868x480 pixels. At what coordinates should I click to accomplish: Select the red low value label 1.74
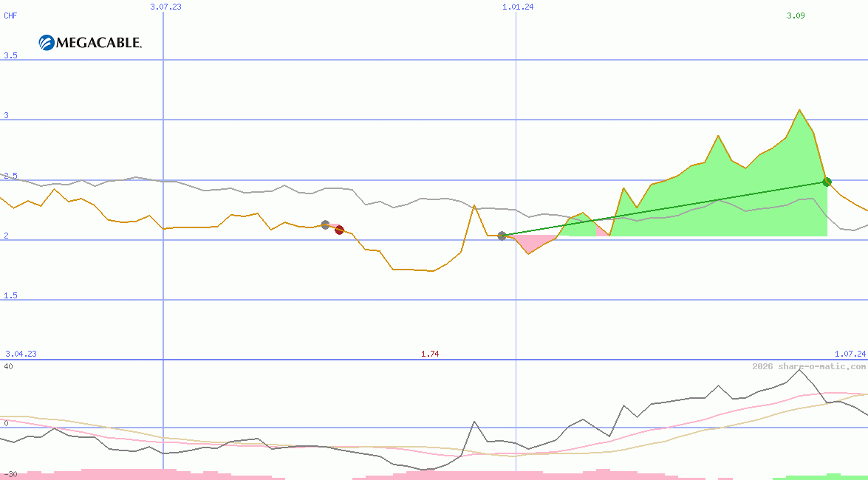tap(431, 354)
